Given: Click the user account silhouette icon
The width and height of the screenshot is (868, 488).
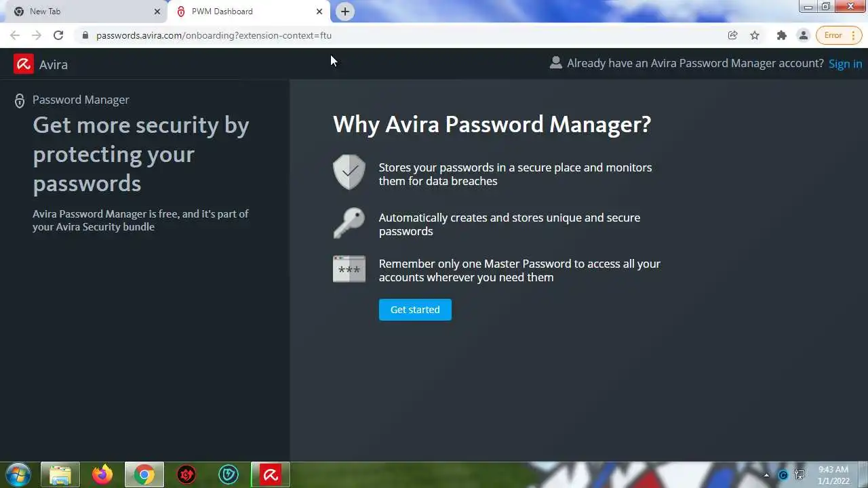Looking at the screenshot, I should tap(556, 62).
